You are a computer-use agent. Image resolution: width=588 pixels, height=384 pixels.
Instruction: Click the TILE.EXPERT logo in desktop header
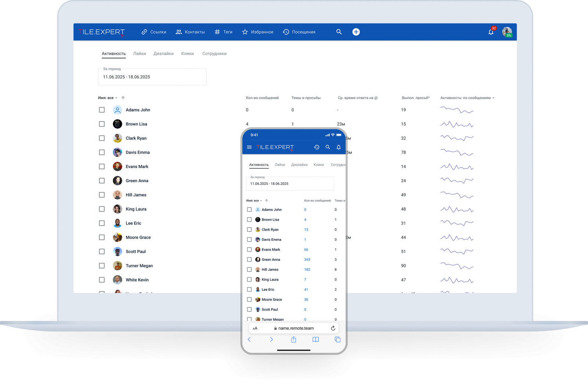[x=102, y=32]
